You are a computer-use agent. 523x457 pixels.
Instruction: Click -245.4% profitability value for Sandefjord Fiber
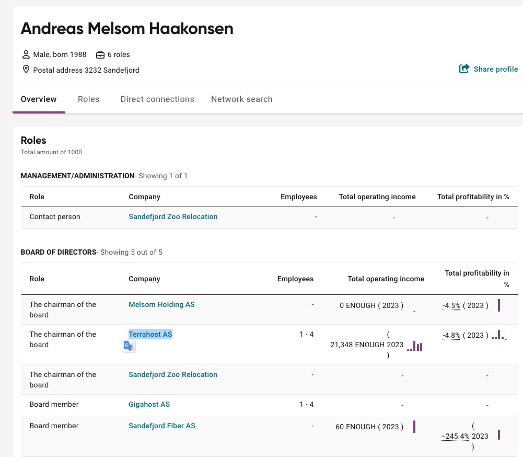455,436
